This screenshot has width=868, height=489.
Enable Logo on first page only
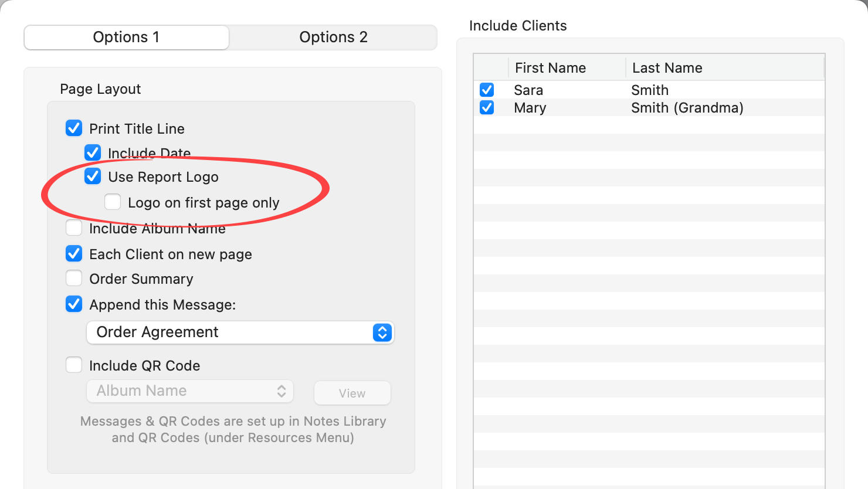click(x=113, y=202)
